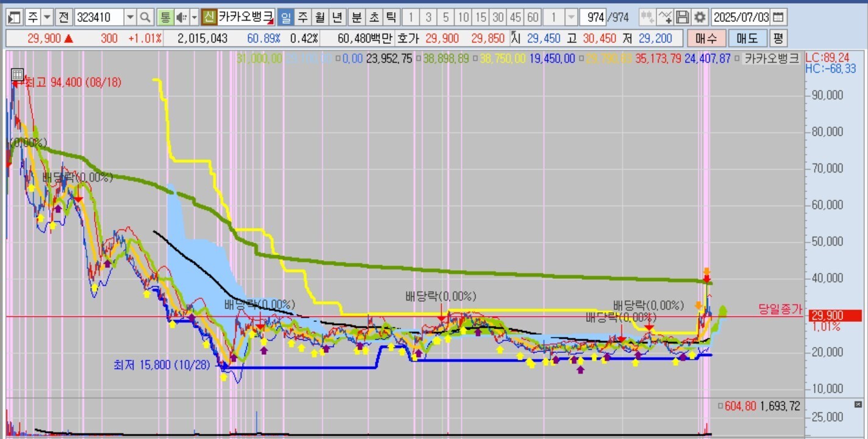
Task: Expand the dropdown next to speaker icon
Action: 194,17
